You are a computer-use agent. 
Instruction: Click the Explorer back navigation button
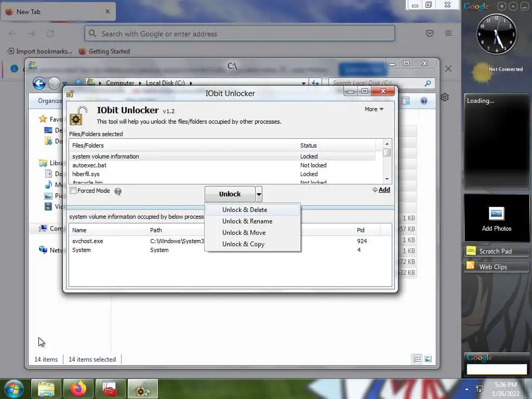tap(39, 83)
